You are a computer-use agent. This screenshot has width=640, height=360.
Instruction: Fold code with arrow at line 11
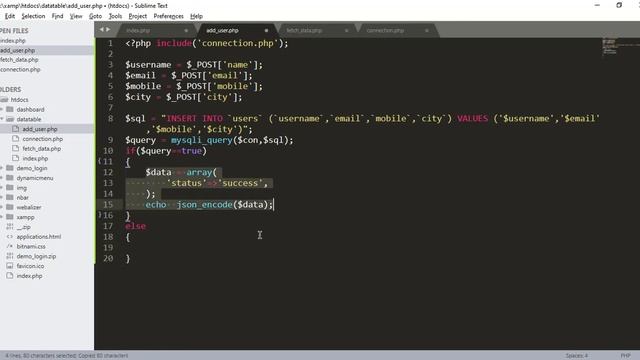pos(99,161)
